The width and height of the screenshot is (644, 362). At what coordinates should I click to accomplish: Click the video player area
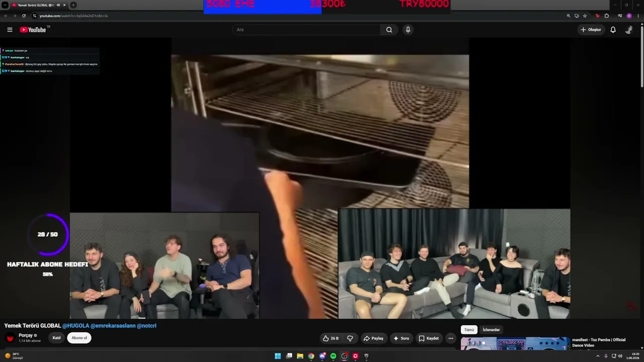click(x=320, y=178)
